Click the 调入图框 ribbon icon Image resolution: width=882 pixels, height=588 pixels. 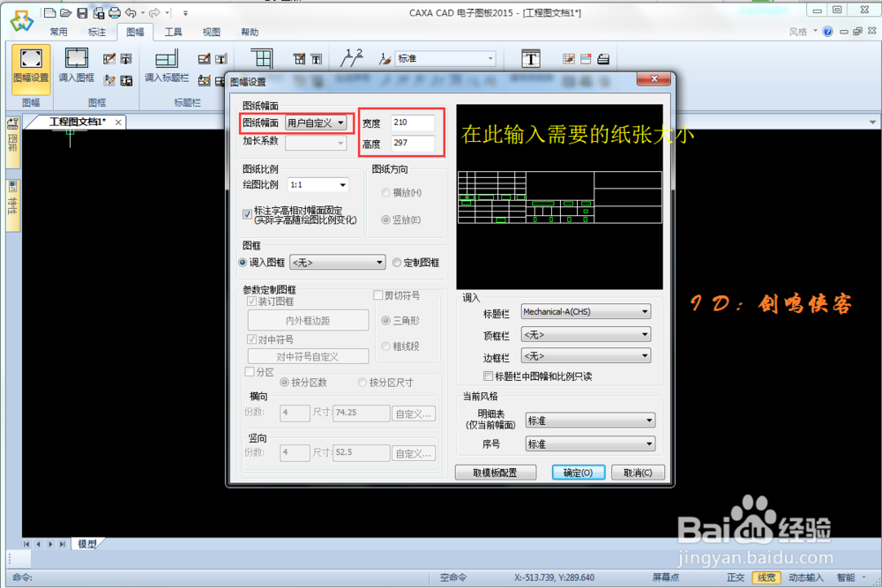click(x=76, y=66)
